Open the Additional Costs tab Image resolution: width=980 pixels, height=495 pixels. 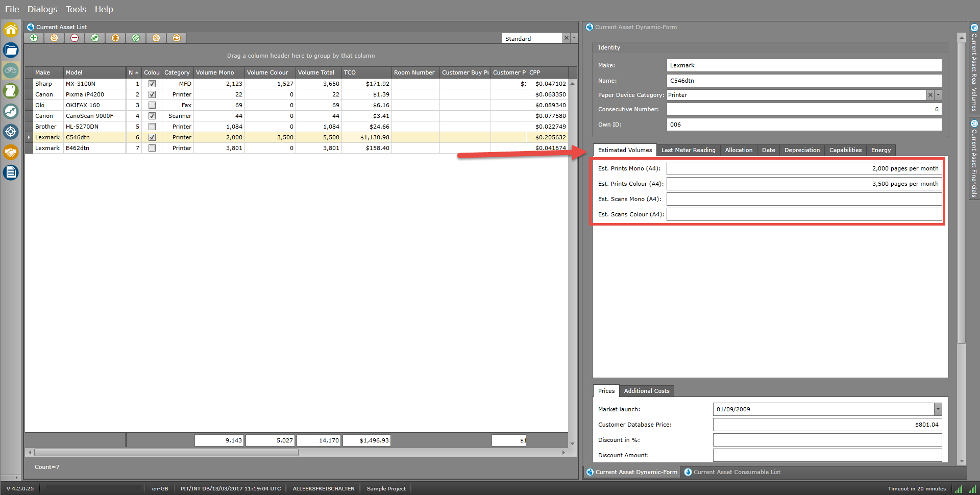[647, 391]
